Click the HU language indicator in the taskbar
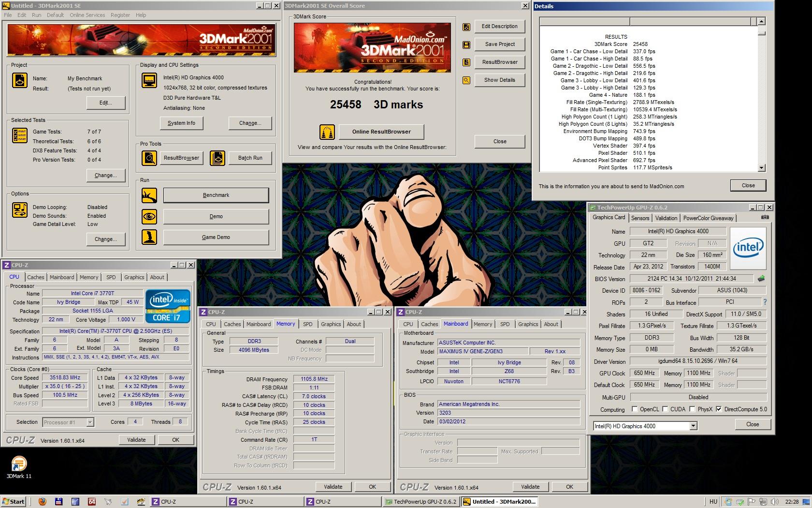The height and width of the screenshot is (508, 812). tap(713, 502)
